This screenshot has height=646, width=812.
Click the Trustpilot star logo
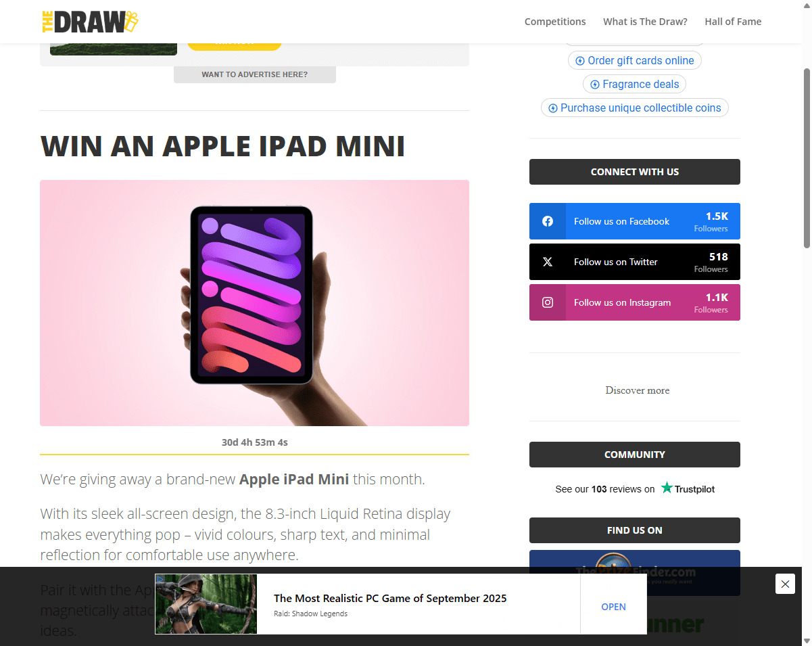(x=667, y=488)
